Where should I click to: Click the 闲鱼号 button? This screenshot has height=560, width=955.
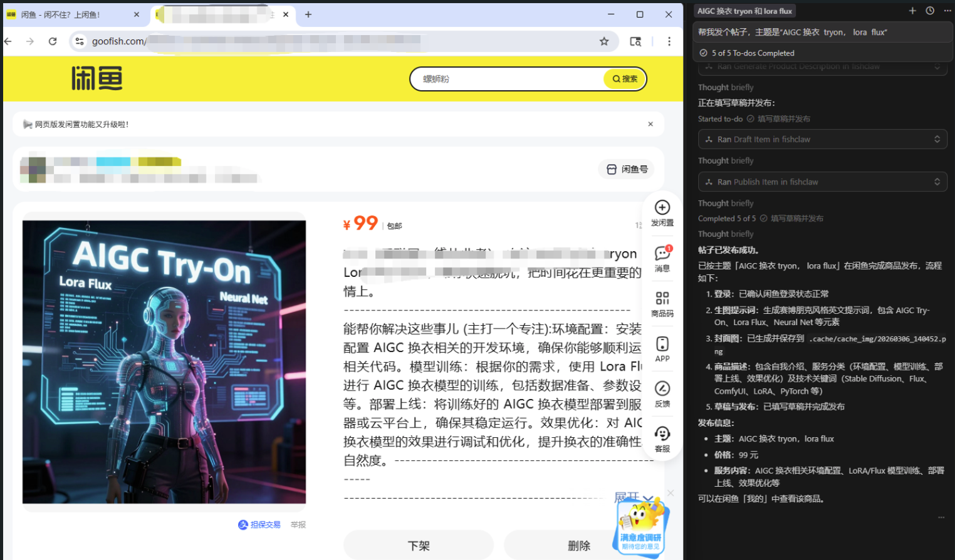coord(627,169)
